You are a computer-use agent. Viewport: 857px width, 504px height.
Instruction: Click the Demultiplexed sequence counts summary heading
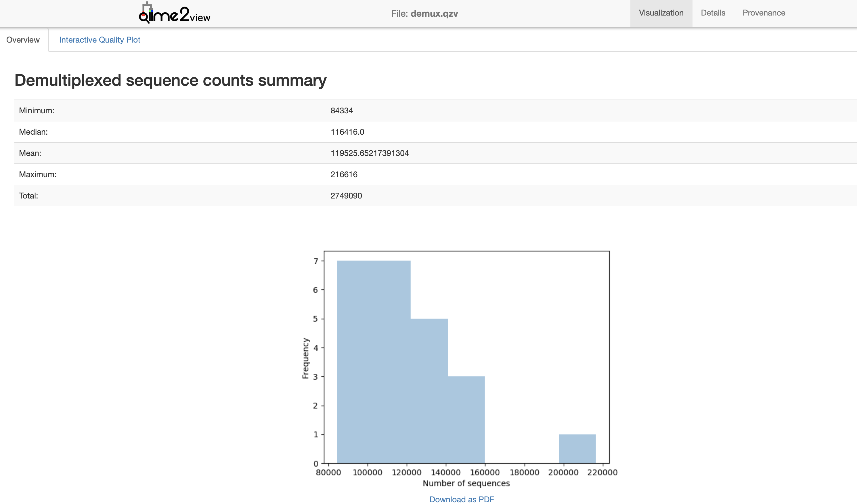[x=170, y=80]
